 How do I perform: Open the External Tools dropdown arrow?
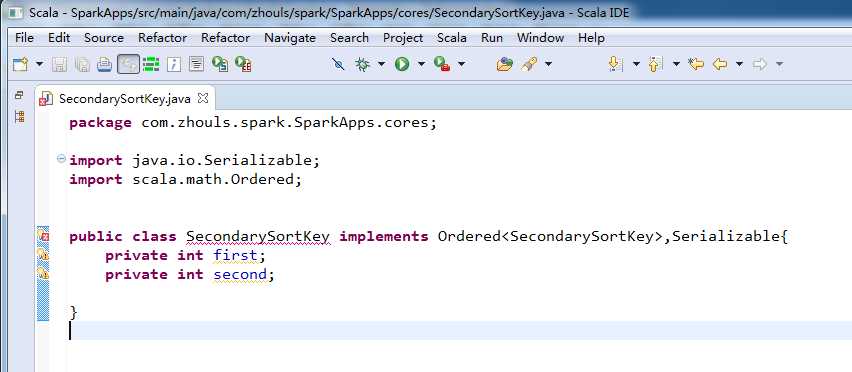click(x=461, y=65)
